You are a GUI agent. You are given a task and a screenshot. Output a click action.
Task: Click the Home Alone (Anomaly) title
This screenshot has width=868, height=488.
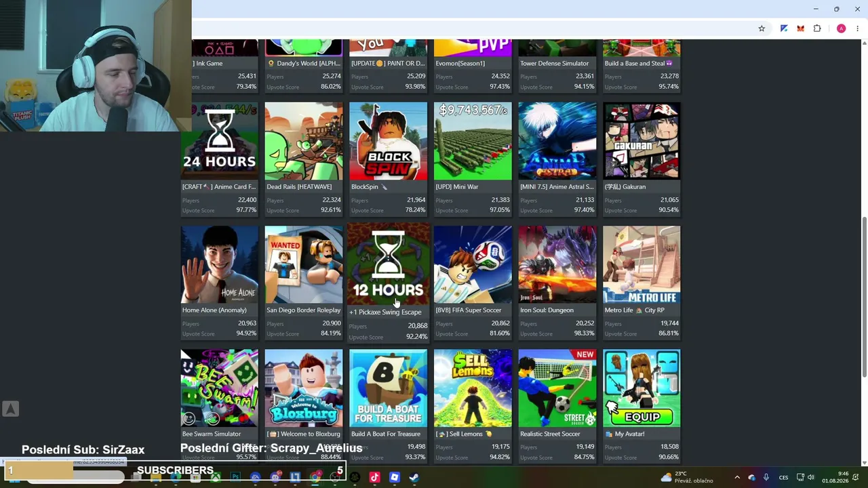point(214,310)
